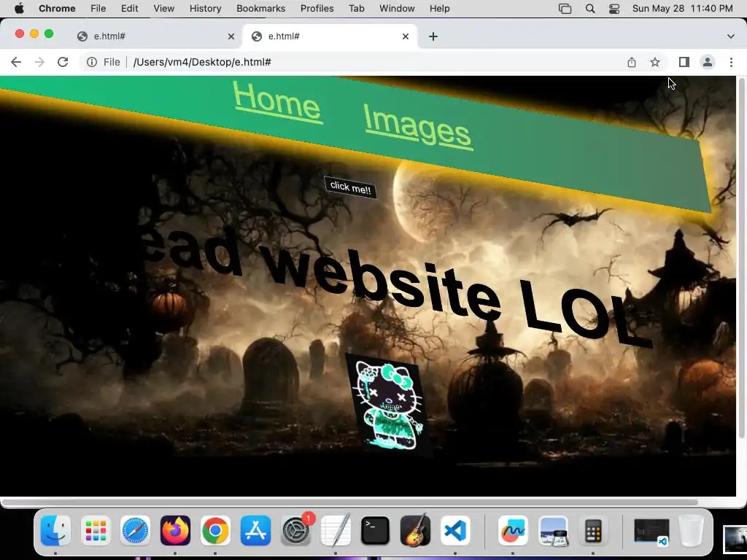Screen dimensions: 747x560
Task: Open Finder from the Dock
Action: click(55, 531)
